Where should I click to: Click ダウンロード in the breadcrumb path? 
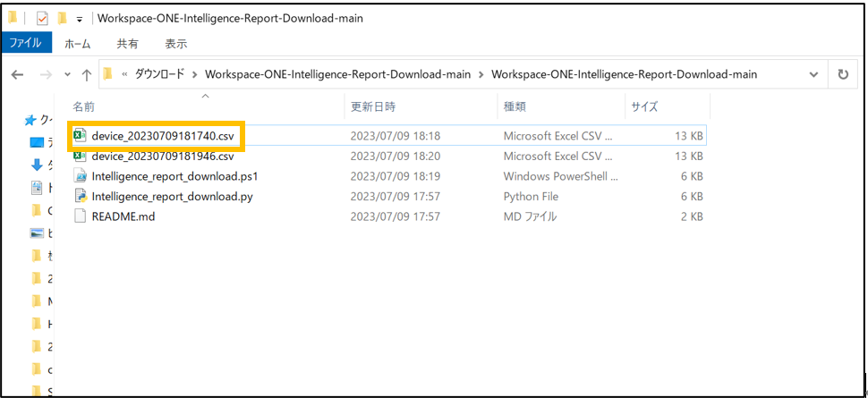tap(159, 74)
